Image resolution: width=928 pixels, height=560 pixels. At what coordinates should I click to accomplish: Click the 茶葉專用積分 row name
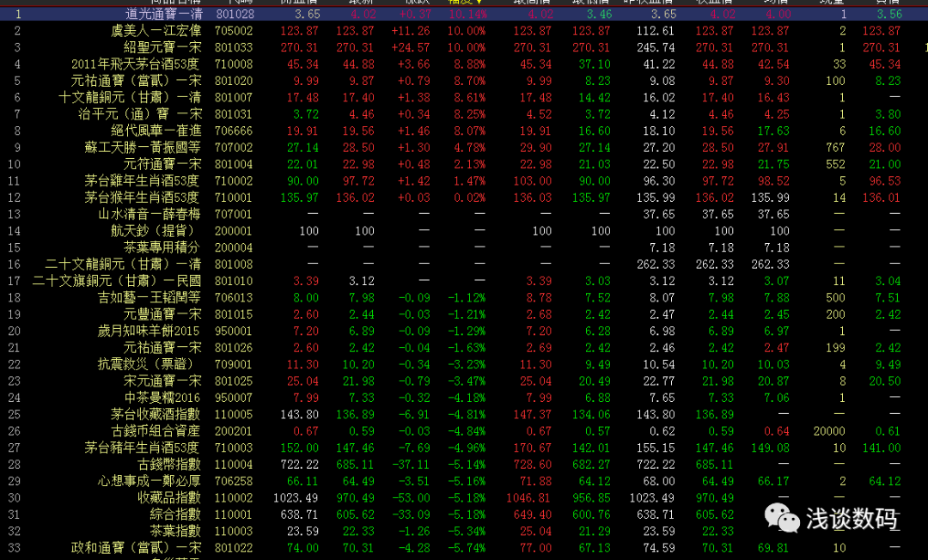pyautogui.click(x=162, y=247)
